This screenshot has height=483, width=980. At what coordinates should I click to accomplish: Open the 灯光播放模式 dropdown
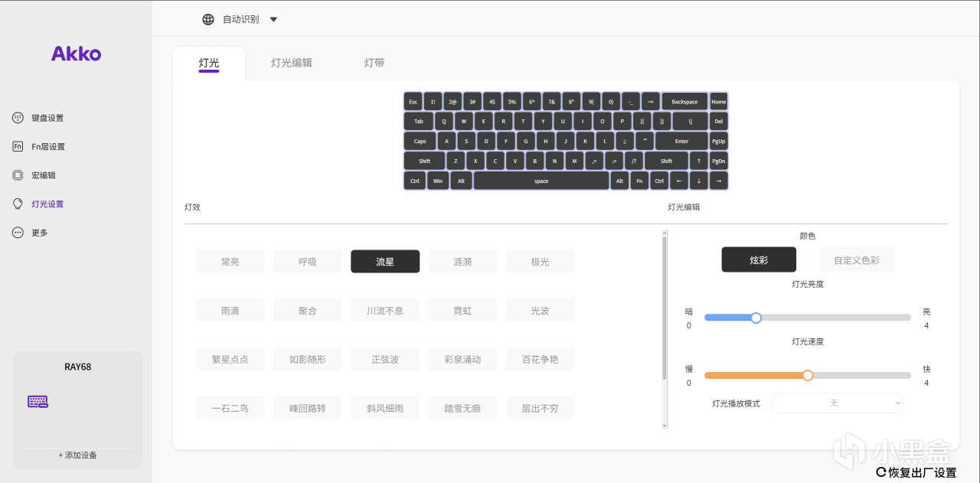coord(838,403)
